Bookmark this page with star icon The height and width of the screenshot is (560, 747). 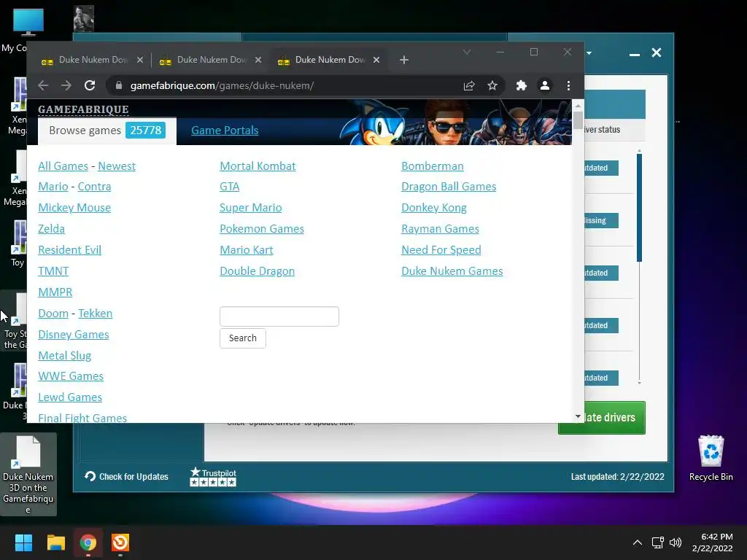pyautogui.click(x=492, y=85)
